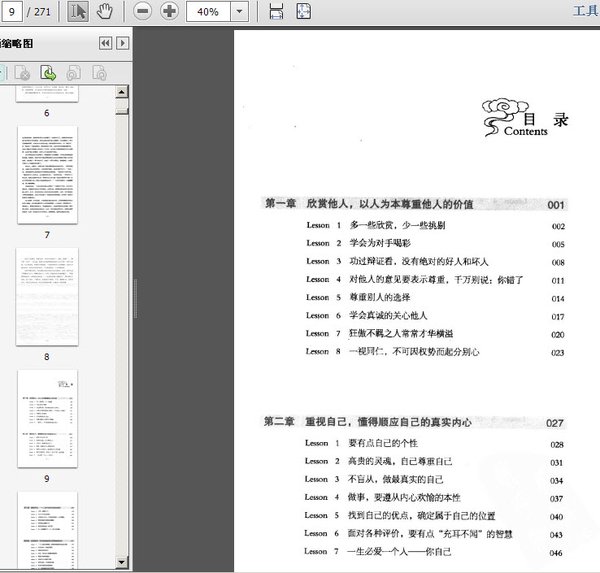Activate the Hand pan tool
Viewport: 600px width, 573px height.
coord(104,11)
